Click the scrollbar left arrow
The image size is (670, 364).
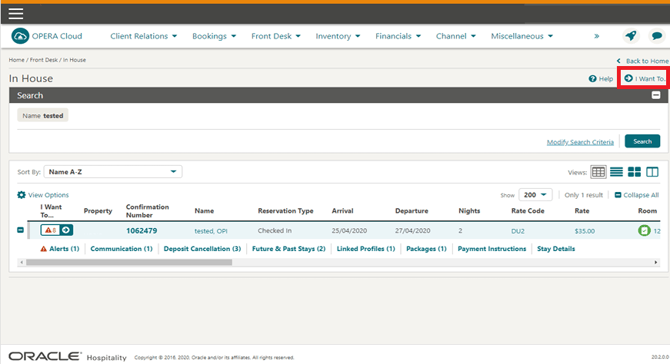[21, 262]
